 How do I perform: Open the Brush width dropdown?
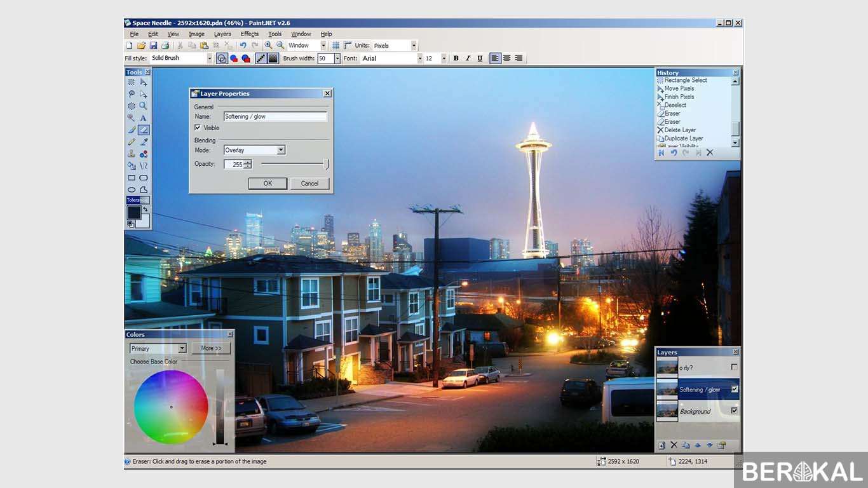pos(337,58)
